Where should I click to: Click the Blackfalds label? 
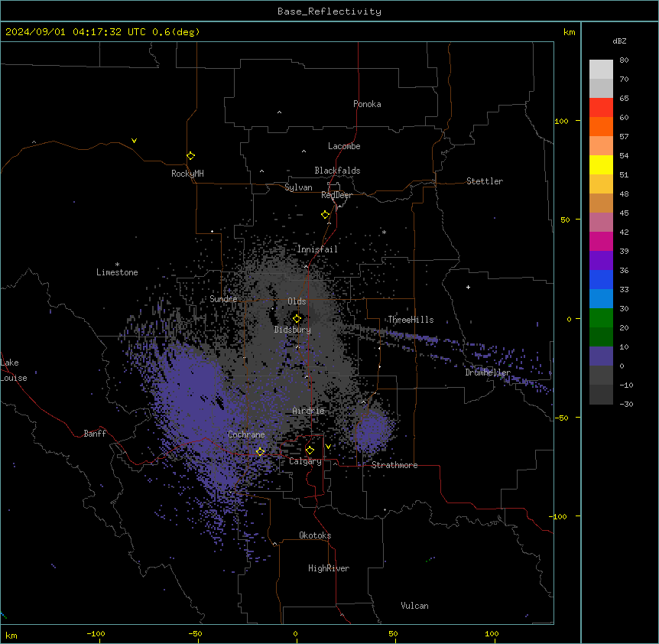337,171
